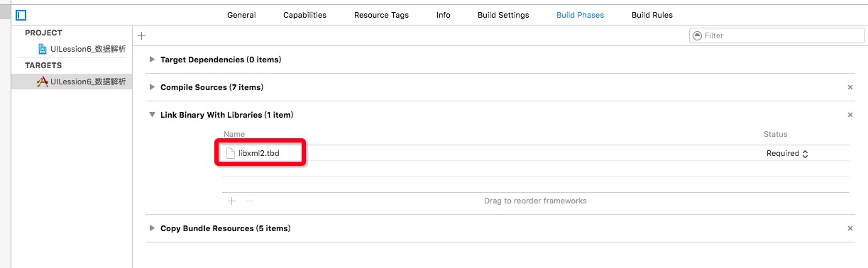This screenshot has width=868, height=268.
Task: Delete the Copy Bundle Resources phase
Action: pyautogui.click(x=850, y=228)
